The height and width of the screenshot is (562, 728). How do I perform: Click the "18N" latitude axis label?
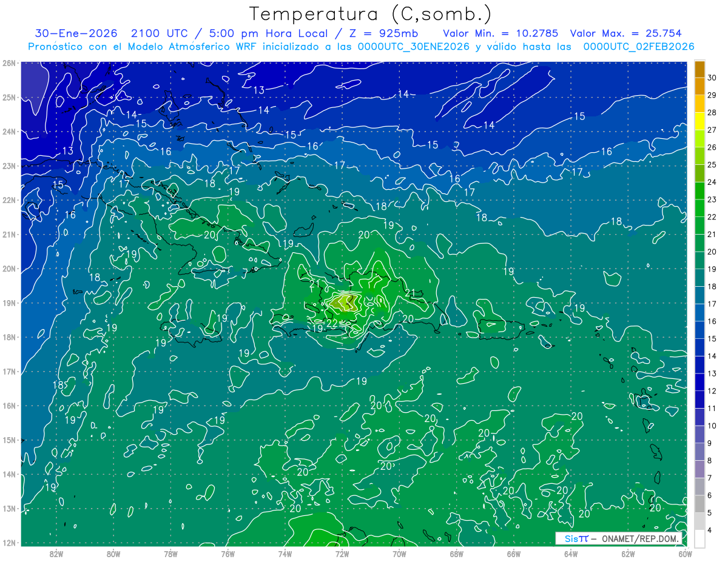[x=9, y=337]
